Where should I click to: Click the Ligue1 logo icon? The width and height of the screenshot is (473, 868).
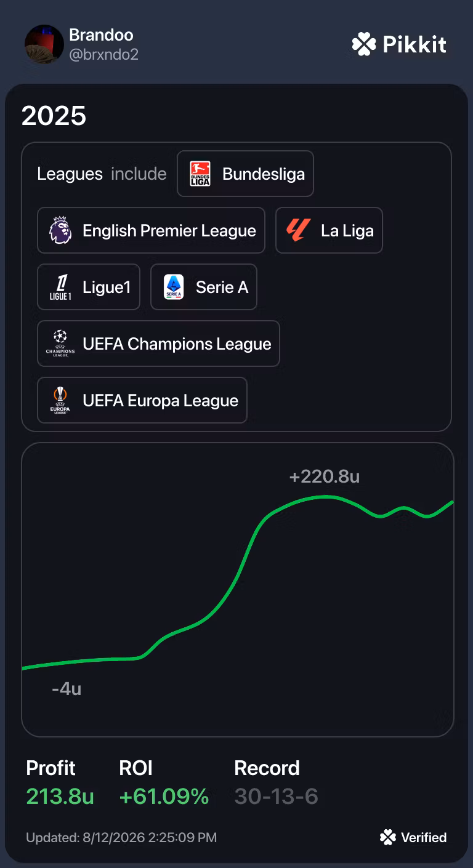60,287
